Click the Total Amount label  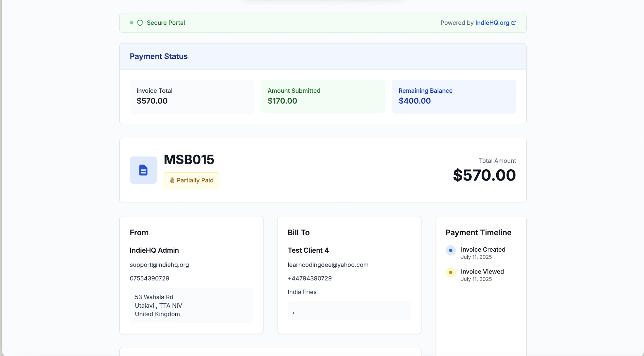click(497, 161)
